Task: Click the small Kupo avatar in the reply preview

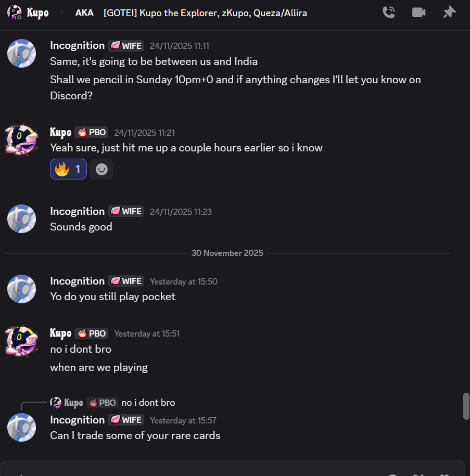Action: (x=56, y=403)
